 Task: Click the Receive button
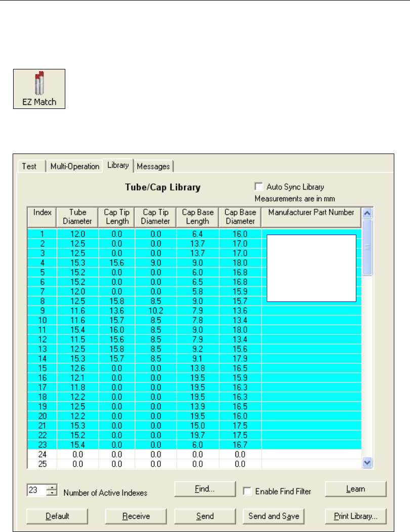(x=136, y=516)
